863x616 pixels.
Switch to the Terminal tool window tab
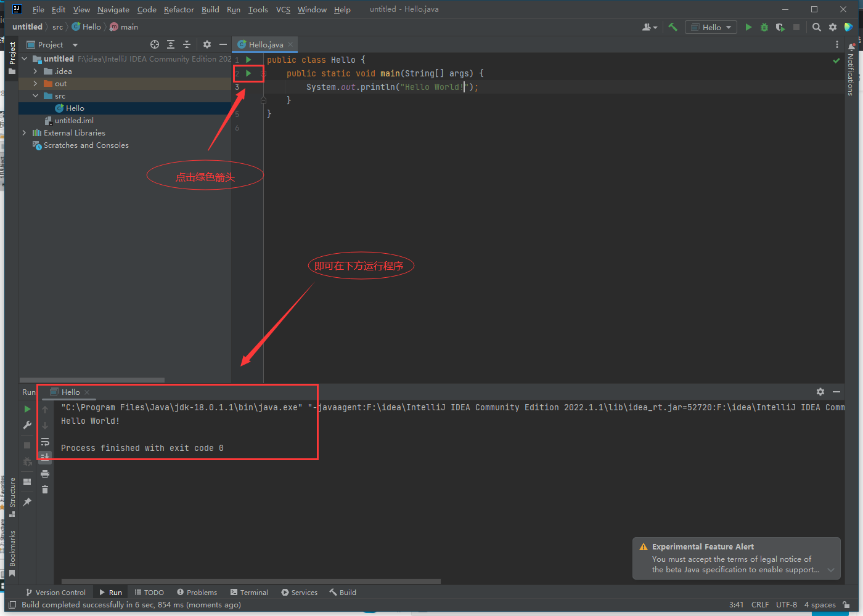249,593
